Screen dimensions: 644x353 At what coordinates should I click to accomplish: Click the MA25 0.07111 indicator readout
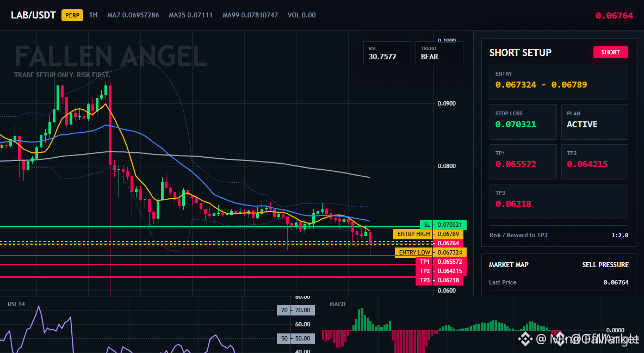tap(190, 15)
